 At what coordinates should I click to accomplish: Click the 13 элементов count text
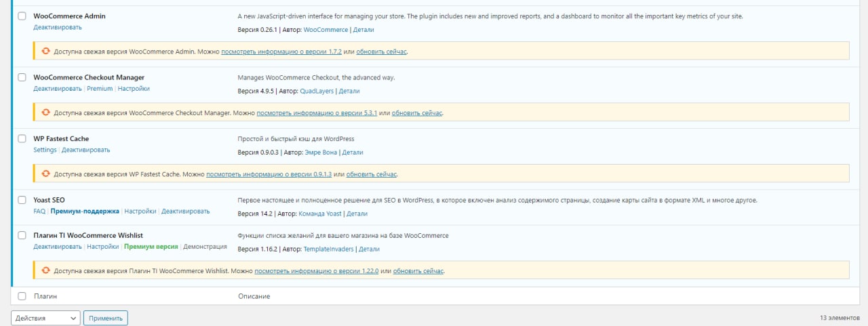pos(841,317)
